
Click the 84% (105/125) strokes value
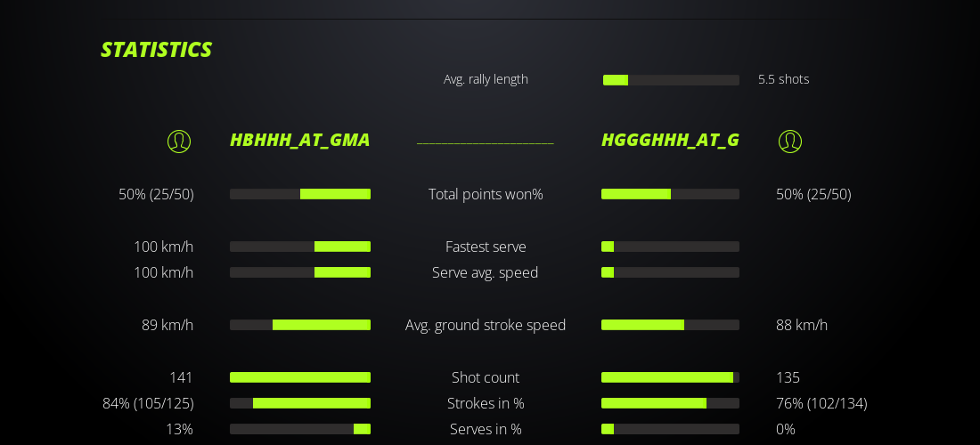tap(148, 403)
